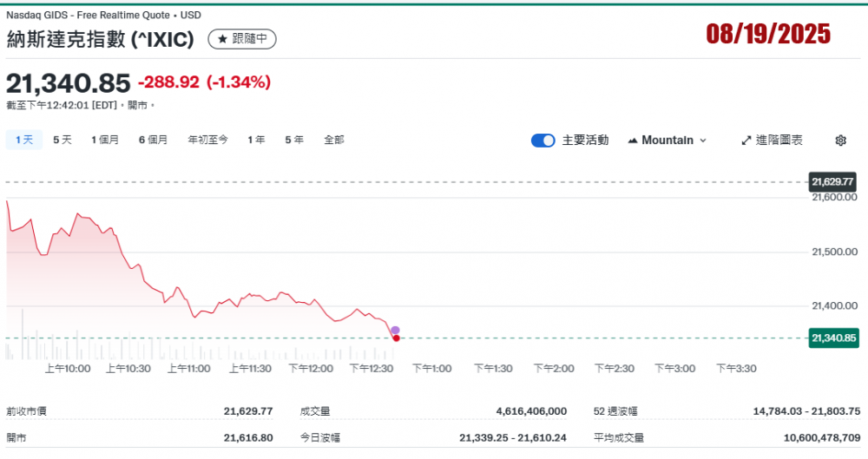Open the chart settings gear icon
This screenshot has width=868, height=459.
click(x=840, y=141)
